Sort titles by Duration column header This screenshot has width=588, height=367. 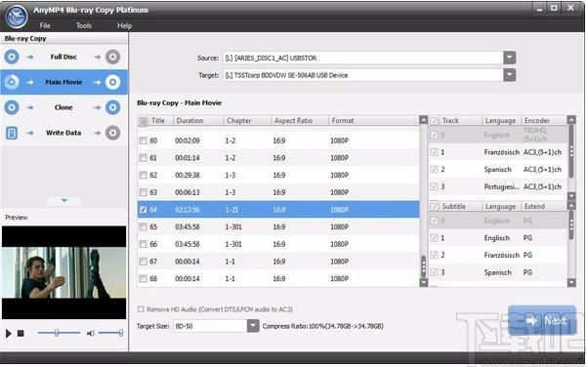(x=198, y=121)
